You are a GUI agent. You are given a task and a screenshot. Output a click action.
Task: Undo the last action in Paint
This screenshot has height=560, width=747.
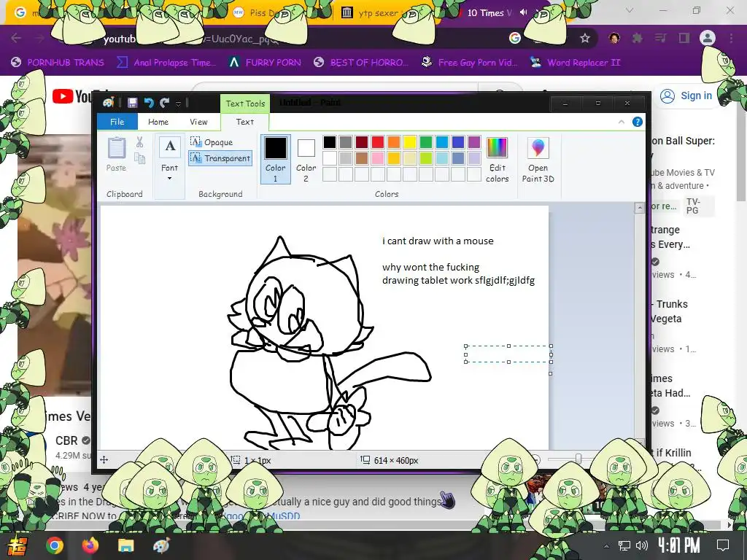point(149,103)
